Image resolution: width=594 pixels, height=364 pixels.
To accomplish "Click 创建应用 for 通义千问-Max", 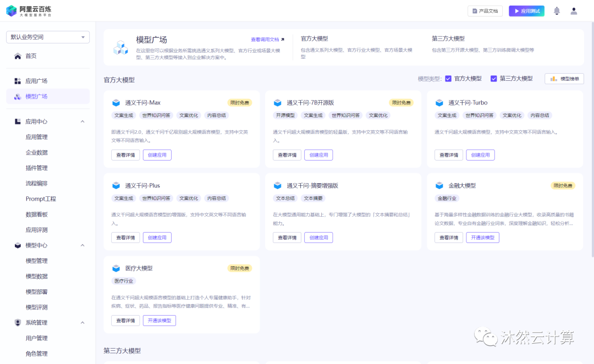I will [x=157, y=155].
